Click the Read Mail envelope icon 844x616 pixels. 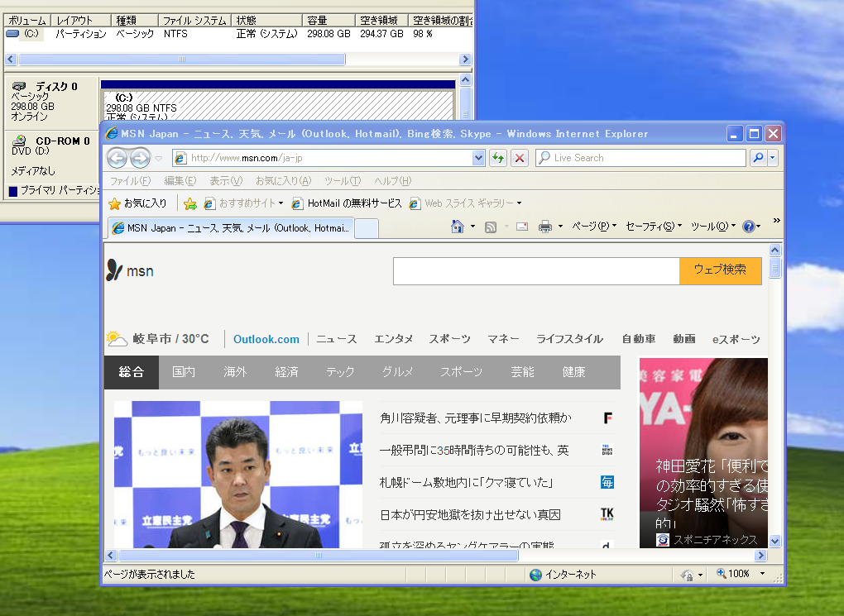[522, 227]
